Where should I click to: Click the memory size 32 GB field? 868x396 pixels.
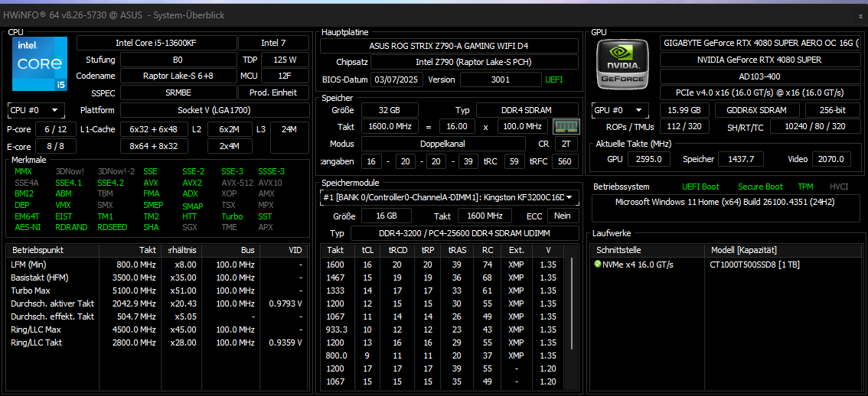coord(390,110)
